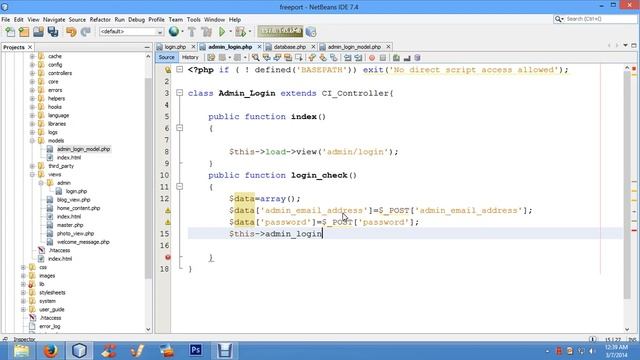Open Photoshop from the taskbar
640x360 pixels.
[x=196, y=351]
